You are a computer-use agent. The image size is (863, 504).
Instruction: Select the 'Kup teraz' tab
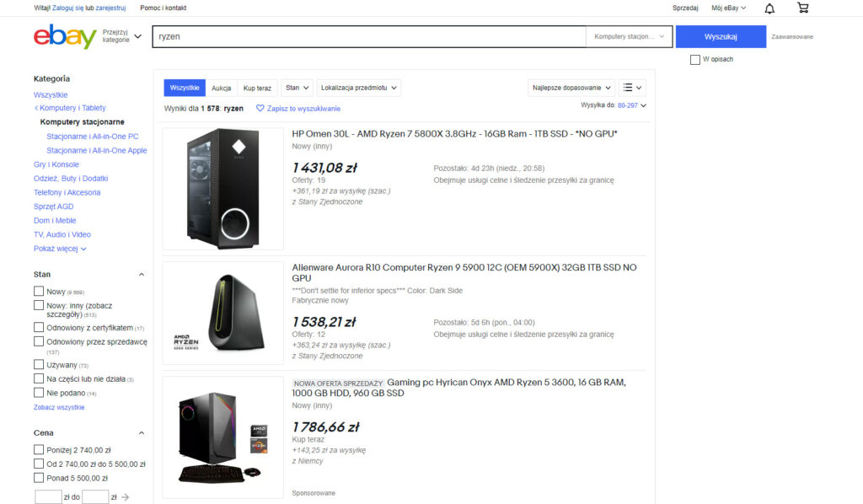pos(257,88)
